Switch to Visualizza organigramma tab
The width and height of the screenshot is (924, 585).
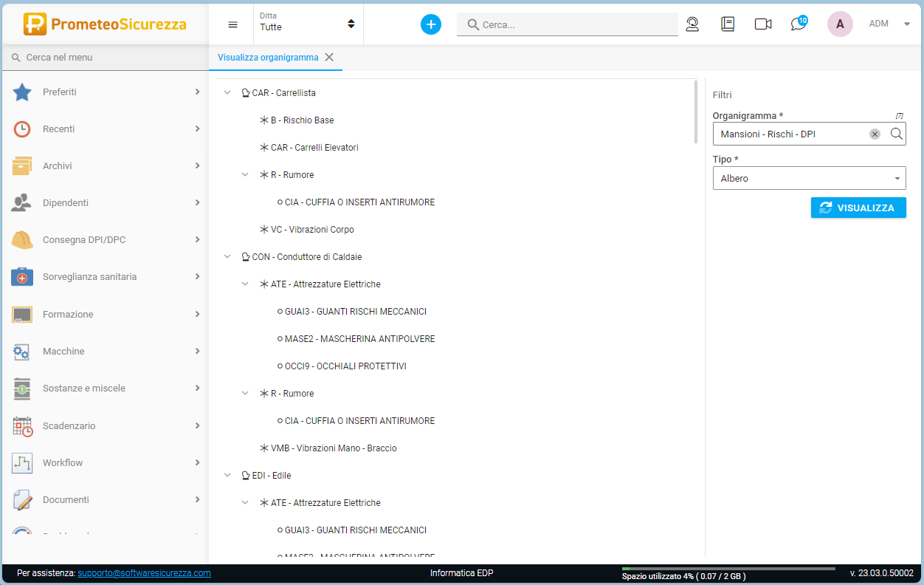[268, 57]
